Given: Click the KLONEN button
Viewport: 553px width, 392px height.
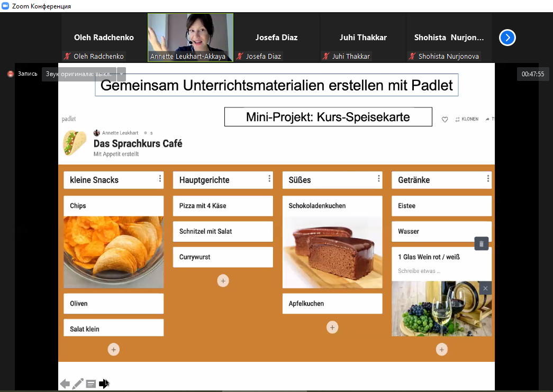Looking at the screenshot, I should (x=467, y=120).
